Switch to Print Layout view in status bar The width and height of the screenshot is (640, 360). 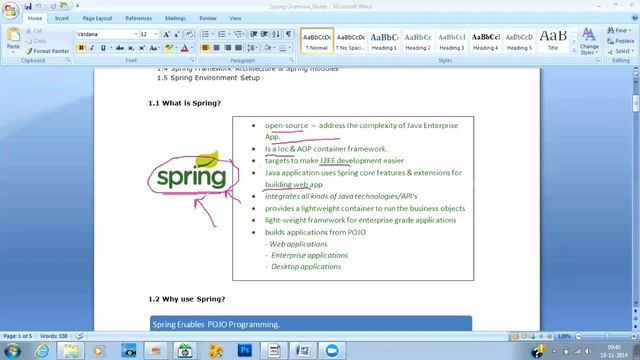[515, 336]
